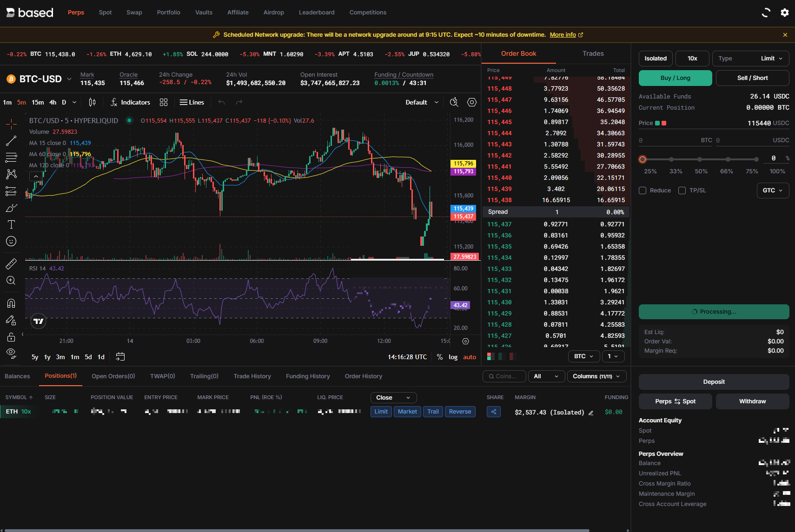Viewport: 795px width, 532px height.
Task: Select the ruler measure tool
Action: (x=11, y=264)
